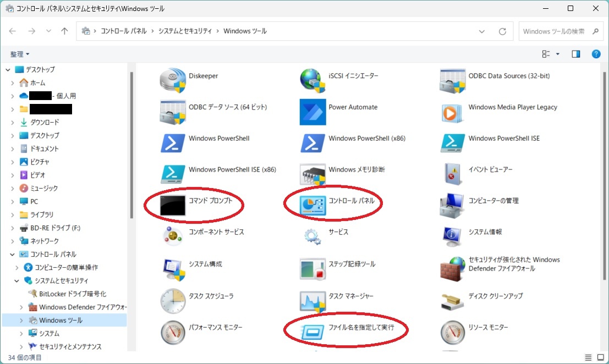Open the サービス gear icon

tap(312, 236)
